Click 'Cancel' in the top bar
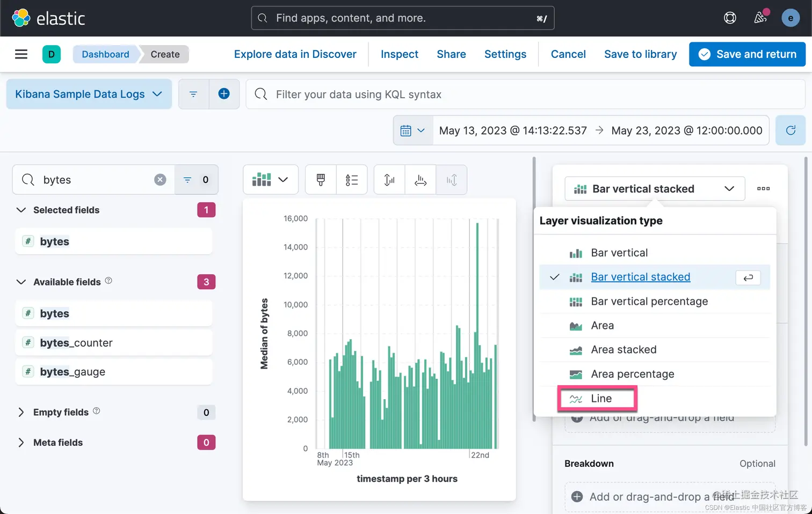The image size is (812, 514). tap(568, 54)
